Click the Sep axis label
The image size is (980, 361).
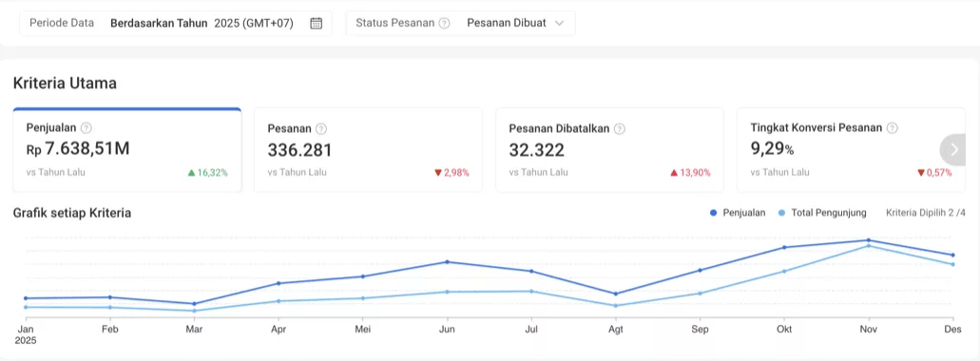[700, 329]
